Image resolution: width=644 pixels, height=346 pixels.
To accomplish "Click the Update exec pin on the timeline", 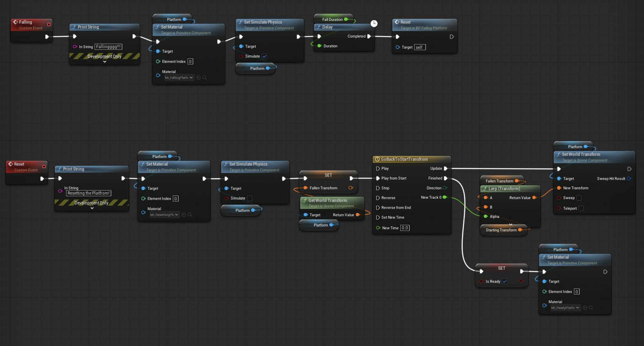I will point(446,169).
